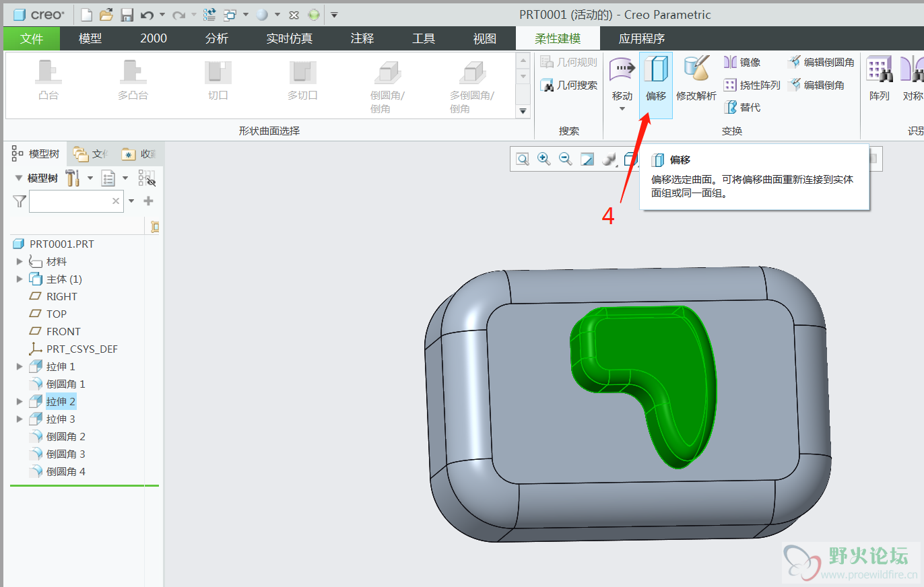Click the plus icon beside tree search

pos(149,201)
